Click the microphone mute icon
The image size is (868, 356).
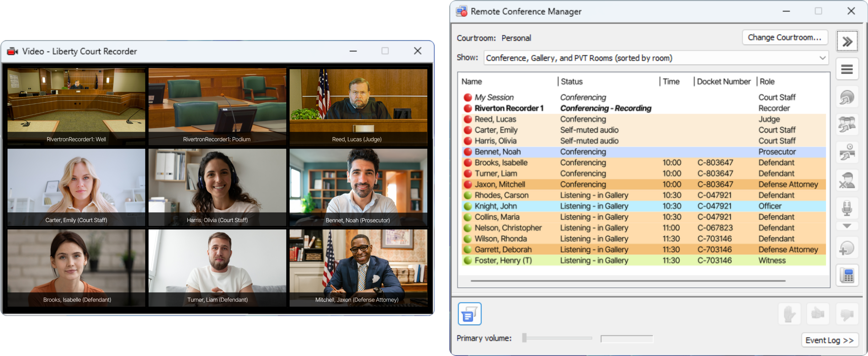click(x=847, y=208)
